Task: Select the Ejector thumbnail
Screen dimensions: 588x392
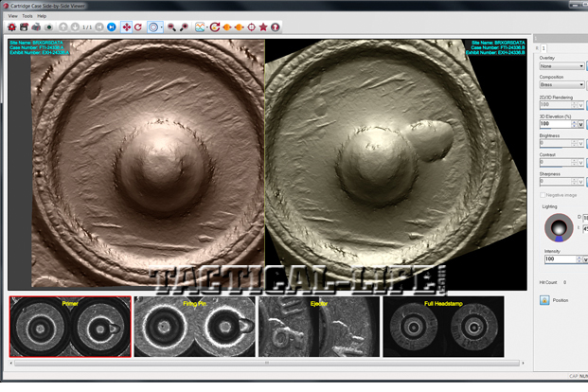Action: 318,328
